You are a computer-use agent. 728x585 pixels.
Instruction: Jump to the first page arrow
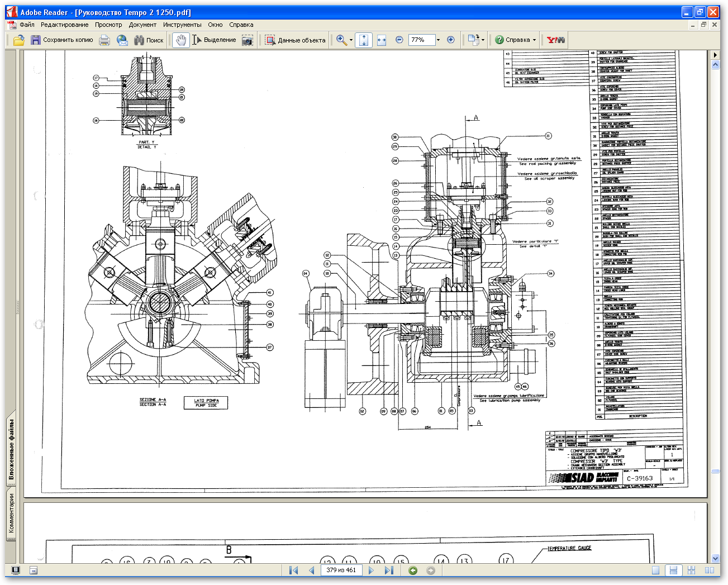[x=293, y=570]
